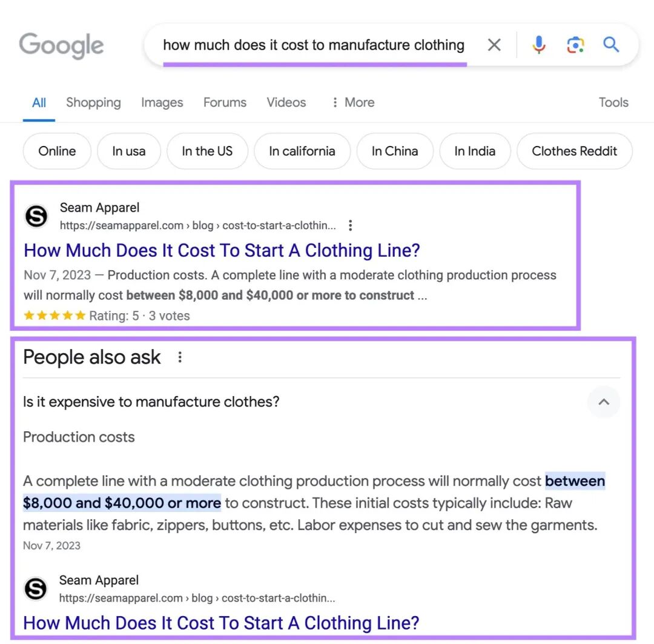Image resolution: width=654 pixels, height=644 pixels.
Task: Click the magnifying glass search button
Action: pos(611,44)
